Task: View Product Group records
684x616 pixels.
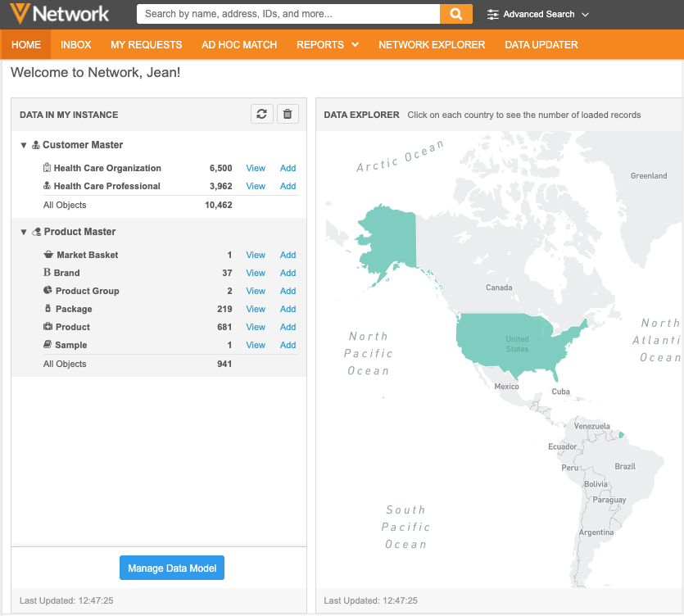Action: tap(256, 291)
